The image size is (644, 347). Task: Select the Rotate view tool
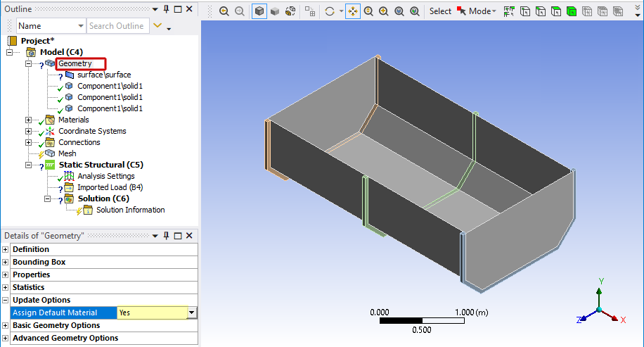point(330,11)
